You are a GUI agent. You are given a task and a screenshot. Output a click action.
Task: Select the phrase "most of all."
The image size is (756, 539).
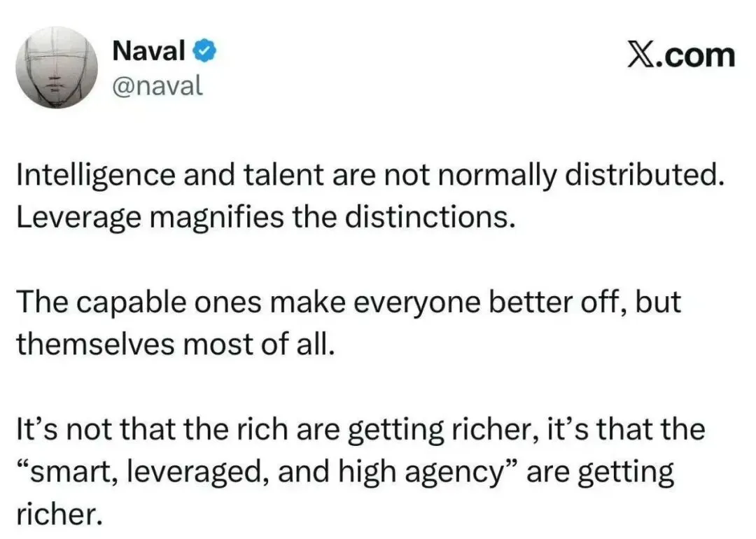(257, 344)
